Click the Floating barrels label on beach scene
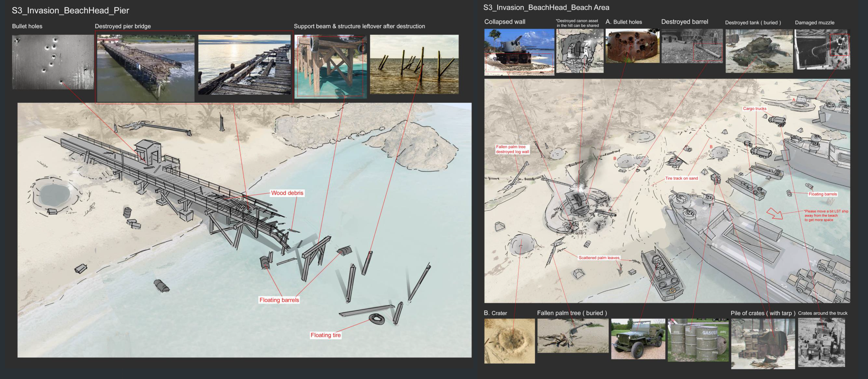This screenshot has width=868, height=379. 823,194
